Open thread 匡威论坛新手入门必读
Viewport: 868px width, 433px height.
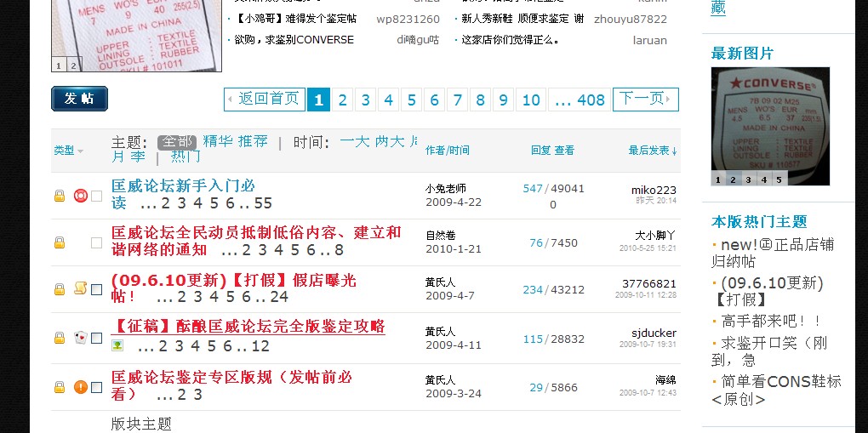coord(183,194)
